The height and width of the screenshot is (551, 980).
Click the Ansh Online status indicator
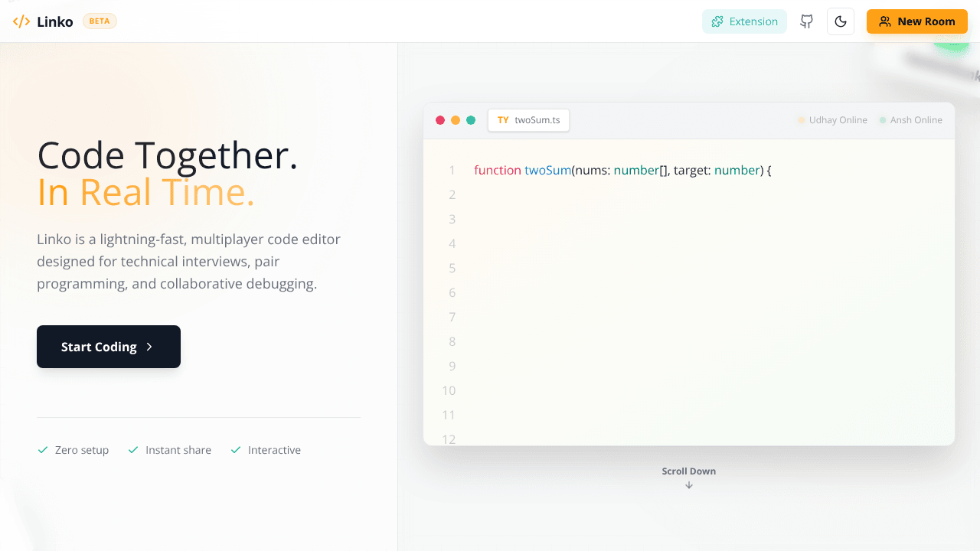pyautogui.click(x=911, y=120)
